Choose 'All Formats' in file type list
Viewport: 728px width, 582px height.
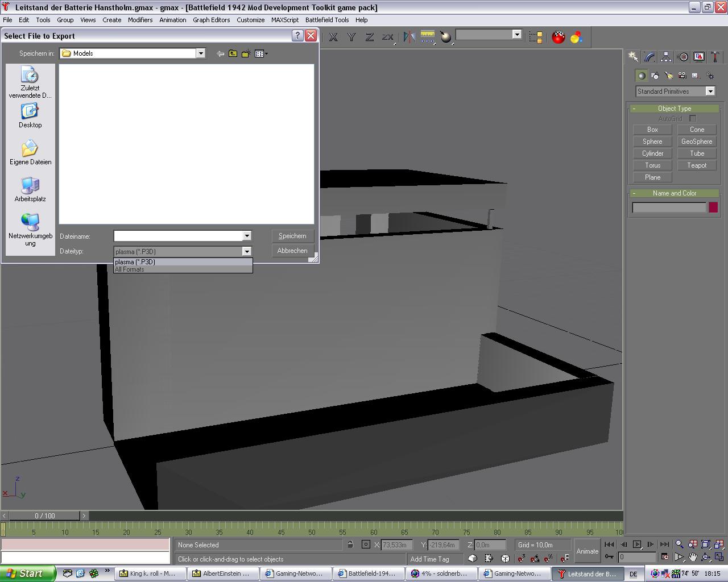click(x=130, y=269)
